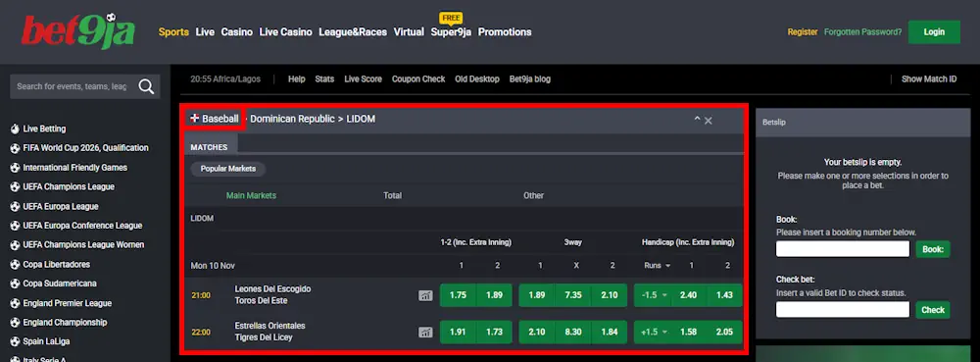This screenshot has height=362, width=980.
Task: Select 3way draw odds 8.30
Action: click(573, 332)
